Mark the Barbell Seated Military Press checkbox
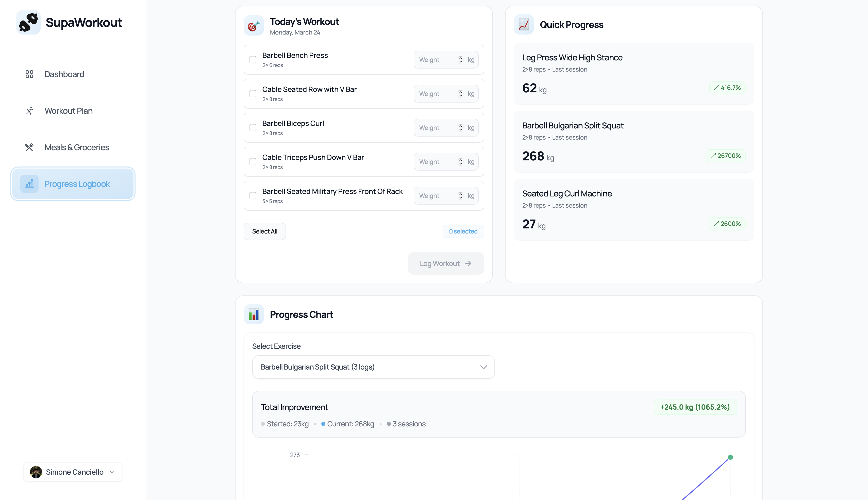The image size is (868, 500). coord(253,196)
